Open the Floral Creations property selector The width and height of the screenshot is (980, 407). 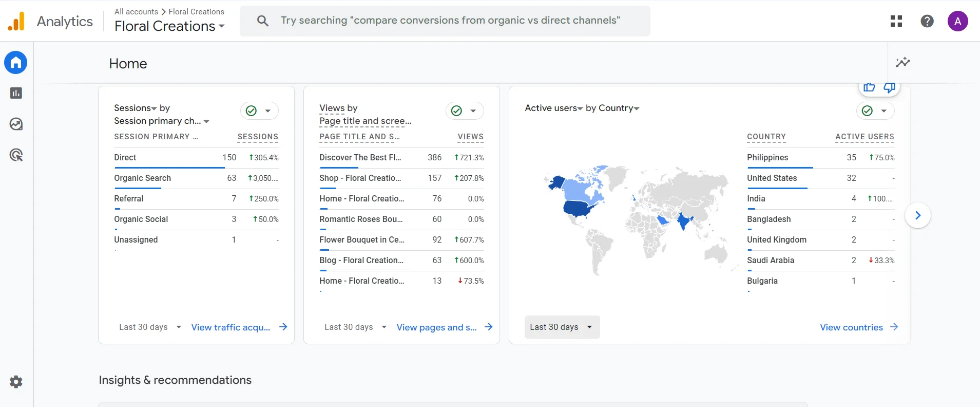[169, 26]
